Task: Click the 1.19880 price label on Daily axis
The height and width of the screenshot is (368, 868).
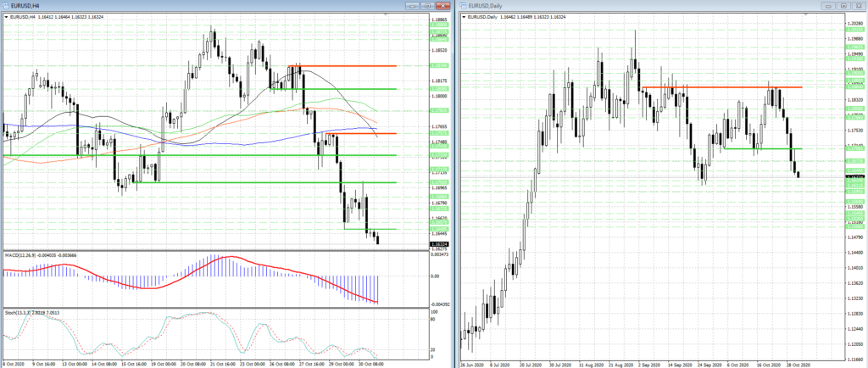Action: pyautogui.click(x=856, y=37)
